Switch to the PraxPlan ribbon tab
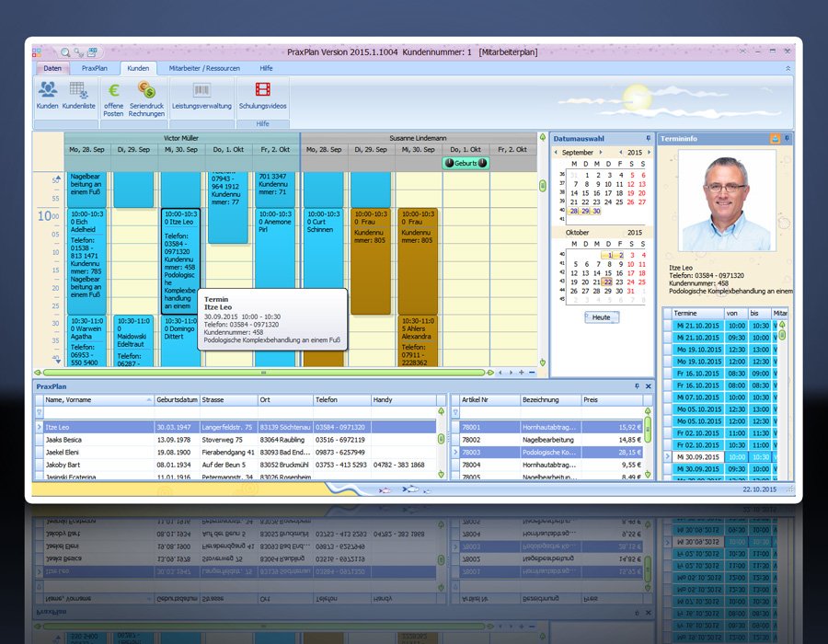The height and width of the screenshot is (644, 828). tap(95, 68)
